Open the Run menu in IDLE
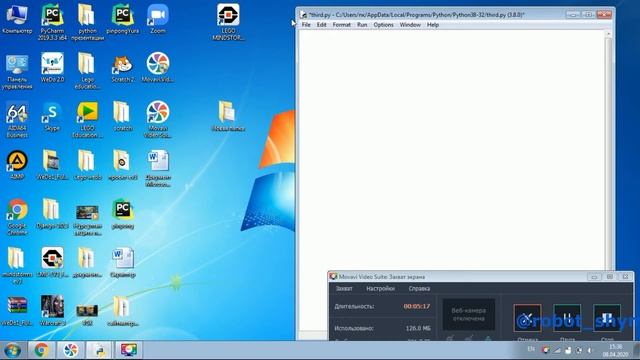The width and height of the screenshot is (640, 360). click(x=362, y=25)
